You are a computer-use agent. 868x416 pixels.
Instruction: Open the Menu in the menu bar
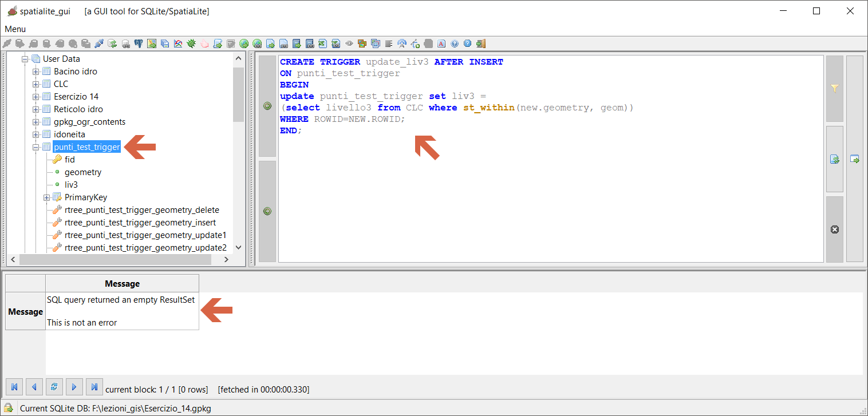click(x=15, y=29)
